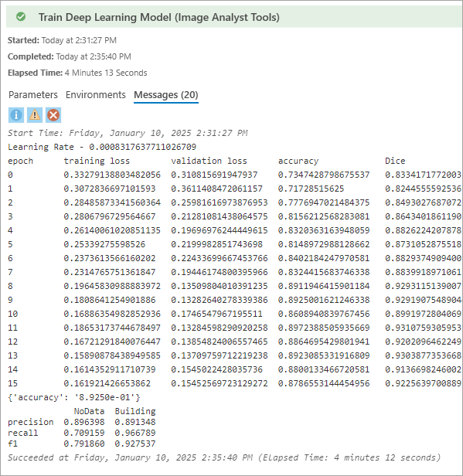Viewport: 463px width, 476px height.
Task: Click the Train Deep Learning Model title
Action: pyautogui.click(x=158, y=17)
